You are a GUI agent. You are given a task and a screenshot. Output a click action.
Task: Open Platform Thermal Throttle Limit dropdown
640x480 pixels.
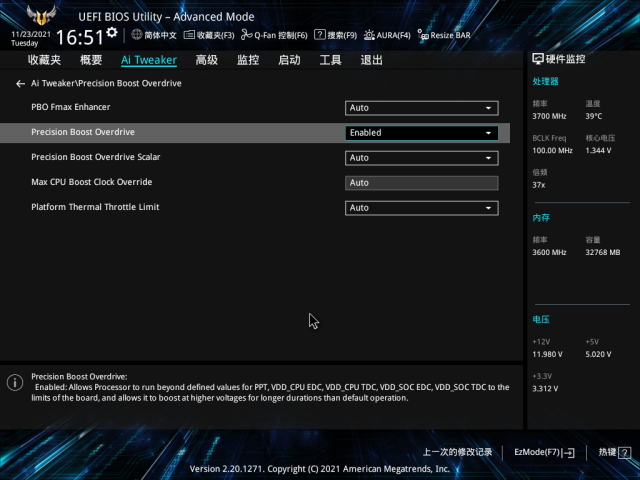click(421, 208)
